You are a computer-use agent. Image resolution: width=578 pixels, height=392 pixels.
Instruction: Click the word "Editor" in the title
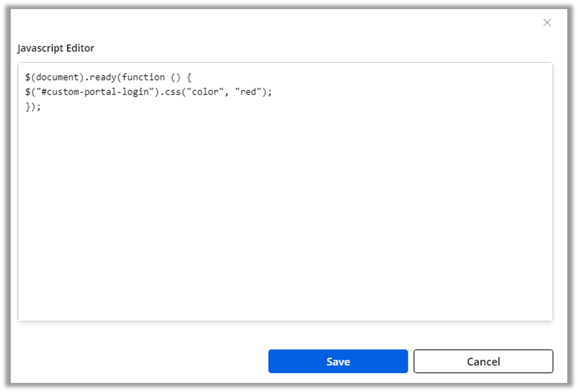(x=80, y=48)
